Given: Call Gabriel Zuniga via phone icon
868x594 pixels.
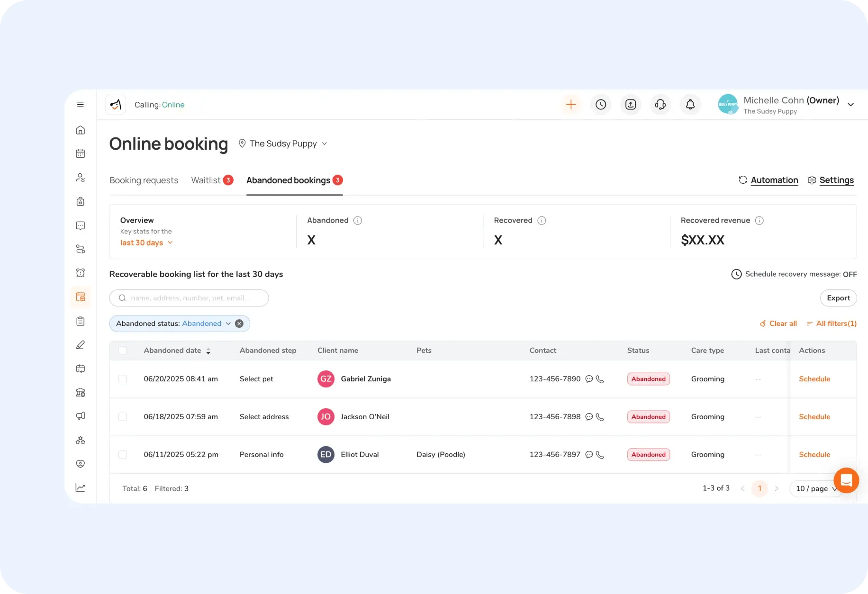Looking at the screenshot, I should [x=600, y=379].
